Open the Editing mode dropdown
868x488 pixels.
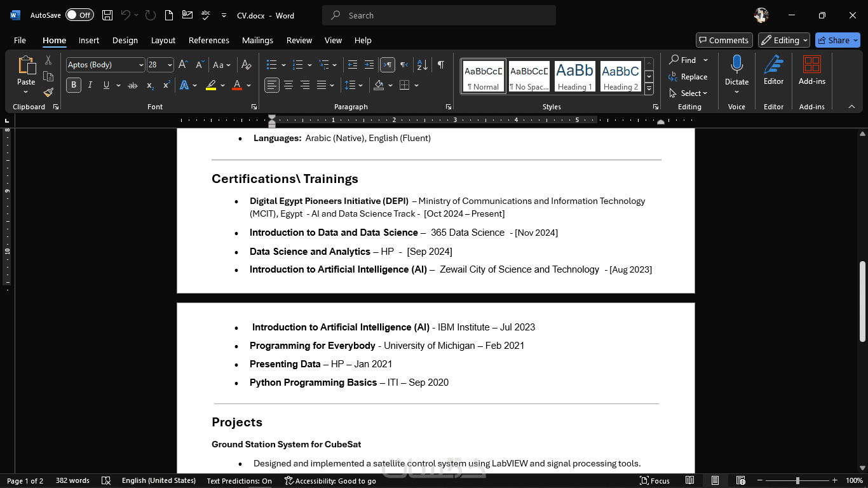click(x=784, y=40)
